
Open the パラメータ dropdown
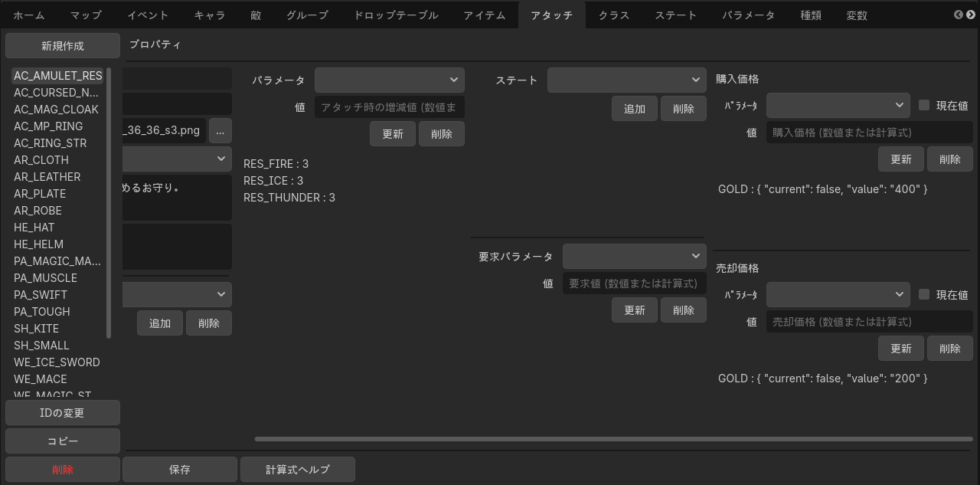pyautogui.click(x=390, y=80)
